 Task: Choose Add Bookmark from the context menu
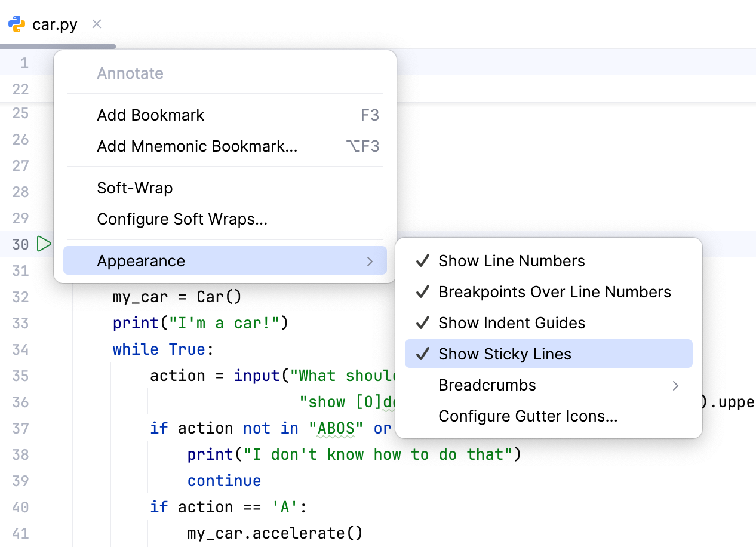pos(150,115)
